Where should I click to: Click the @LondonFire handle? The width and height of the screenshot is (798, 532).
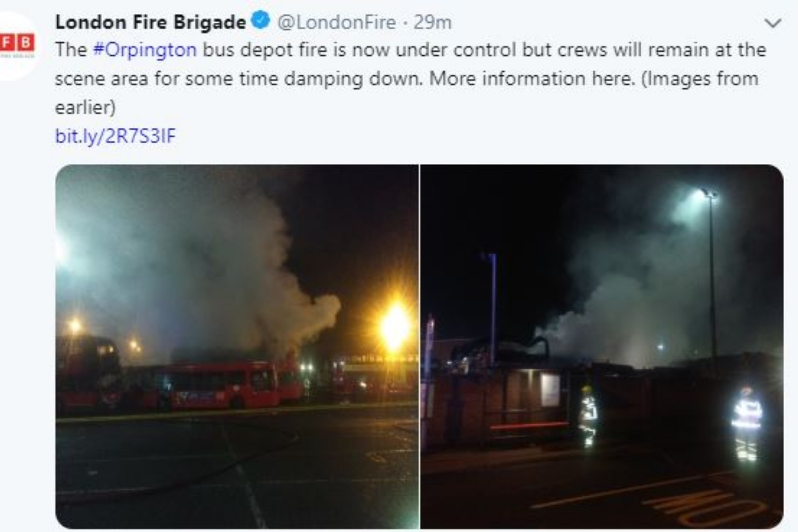(x=337, y=22)
